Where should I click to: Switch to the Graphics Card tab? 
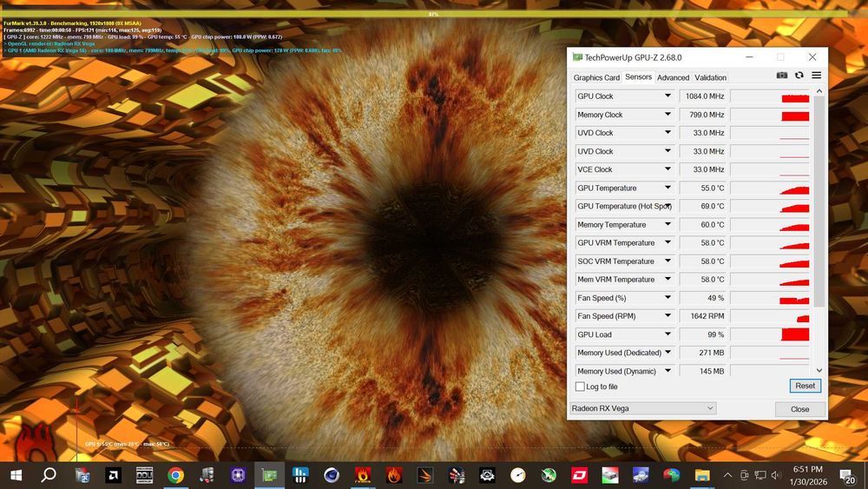596,78
